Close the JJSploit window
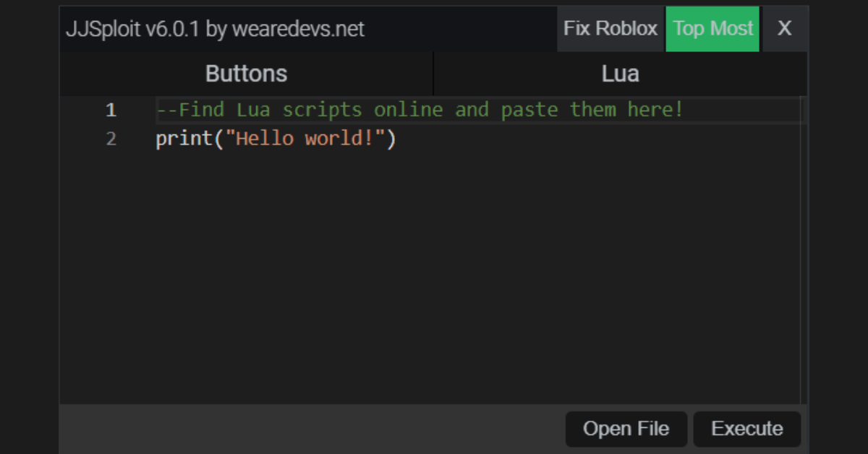This screenshot has width=868, height=454. pos(785,29)
